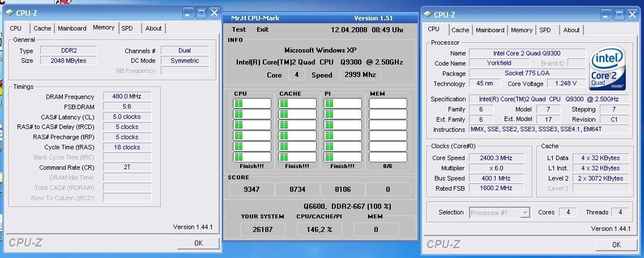This screenshot has height=258, width=644.
Task: Click memory Type field DDR2
Action: [68, 50]
